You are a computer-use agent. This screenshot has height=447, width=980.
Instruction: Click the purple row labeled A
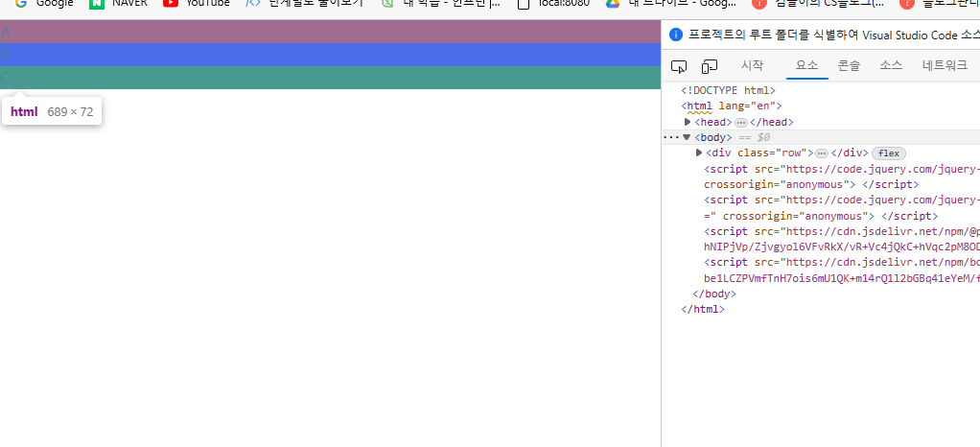[331, 32]
